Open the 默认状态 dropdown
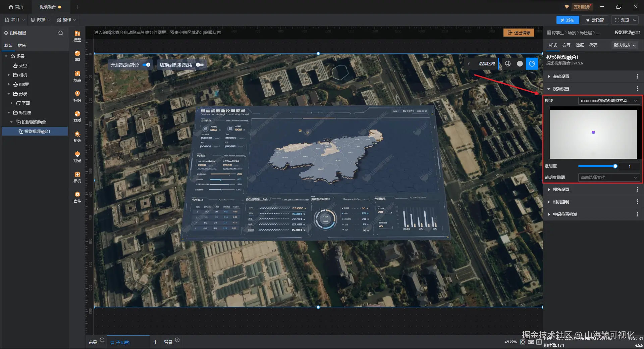The width and height of the screenshot is (644, 349). pyautogui.click(x=625, y=45)
